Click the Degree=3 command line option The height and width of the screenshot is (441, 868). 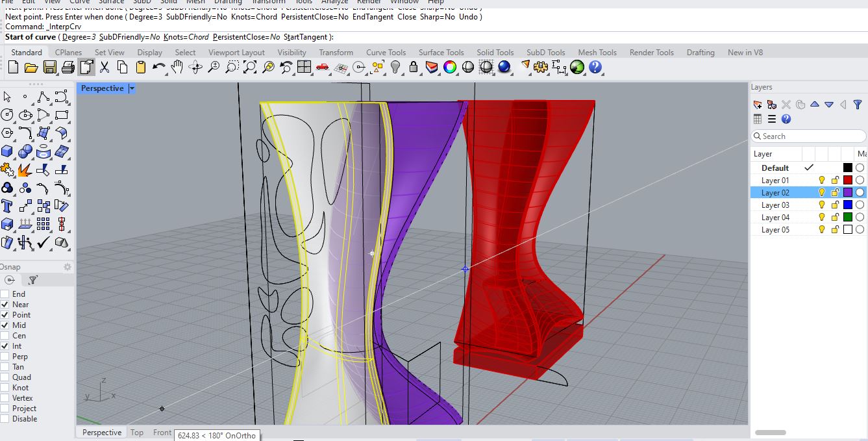point(79,37)
